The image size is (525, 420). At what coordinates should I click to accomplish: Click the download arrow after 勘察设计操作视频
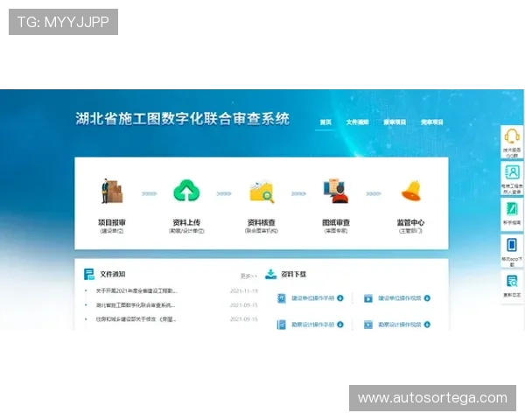coord(427,325)
